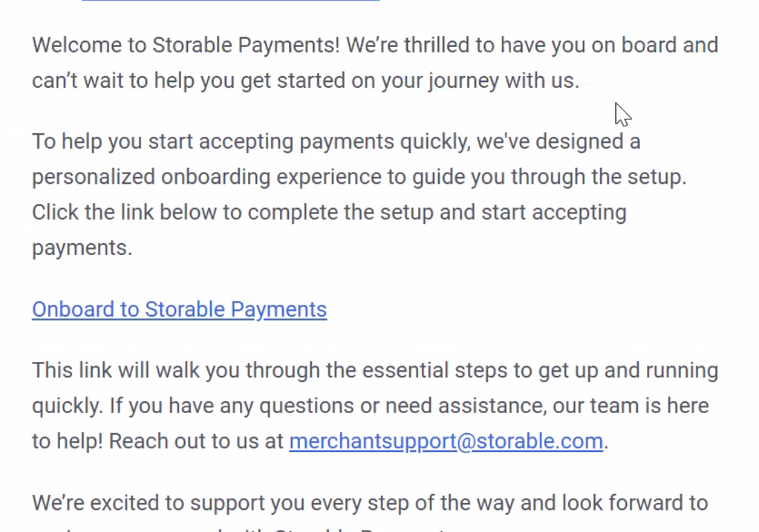Click the standalone word "payments." ending paragraph two

coord(82,247)
